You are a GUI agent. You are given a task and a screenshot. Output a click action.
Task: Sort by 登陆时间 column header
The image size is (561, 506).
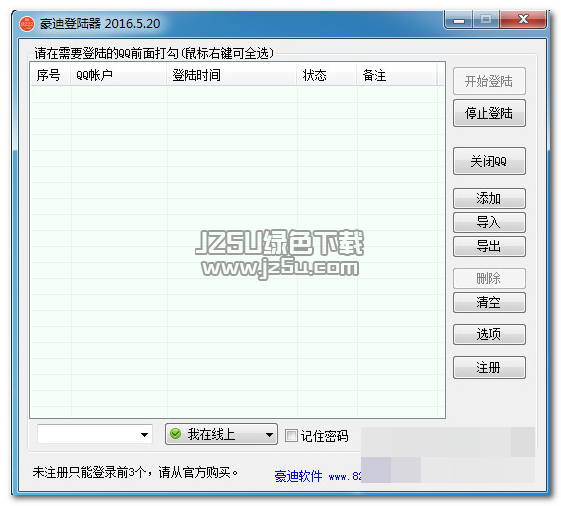pos(231,75)
